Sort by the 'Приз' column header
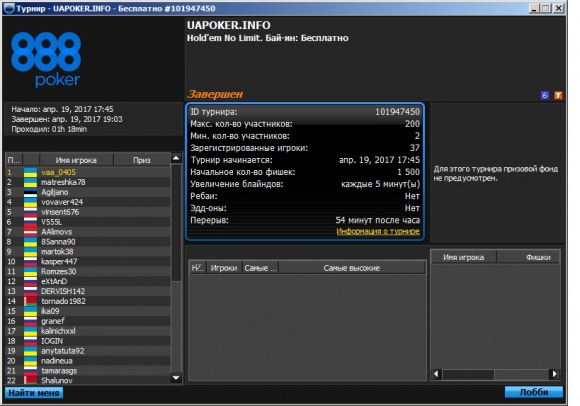The height and width of the screenshot is (406, 580). [x=142, y=160]
